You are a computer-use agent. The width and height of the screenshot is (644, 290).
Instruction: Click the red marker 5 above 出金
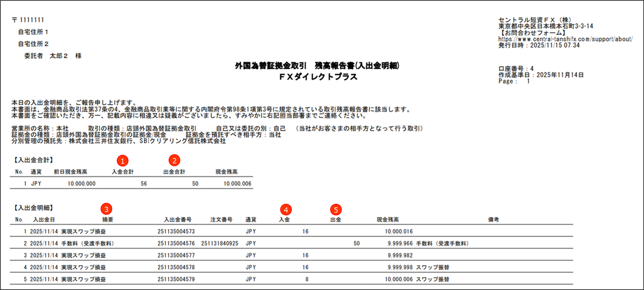click(x=336, y=209)
